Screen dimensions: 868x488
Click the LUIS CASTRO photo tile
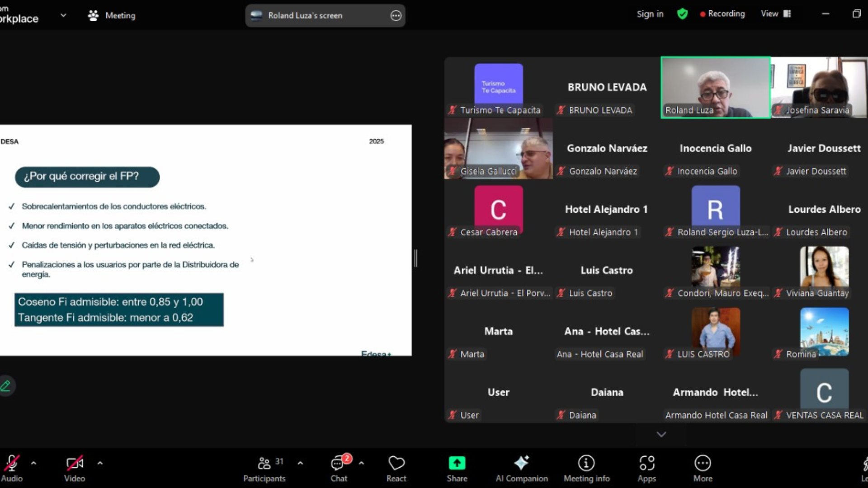pyautogui.click(x=716, y=332)
